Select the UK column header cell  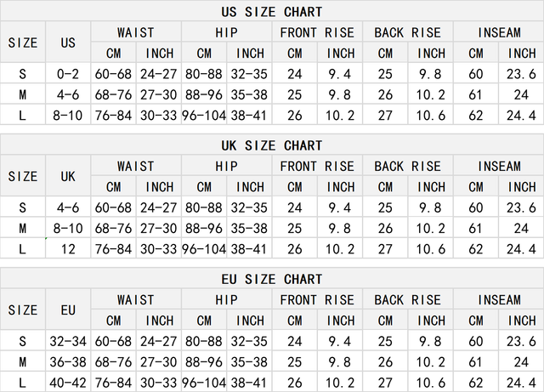(x=68, y=176)
